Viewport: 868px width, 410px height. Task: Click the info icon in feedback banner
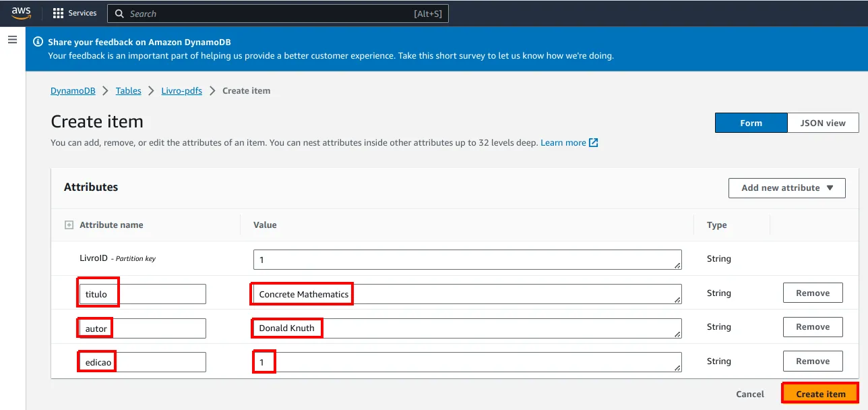pyautogui.click(x=38, y=42)
